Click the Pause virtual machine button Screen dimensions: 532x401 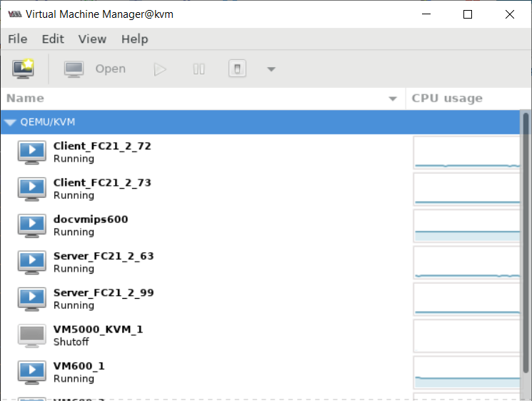199,69
